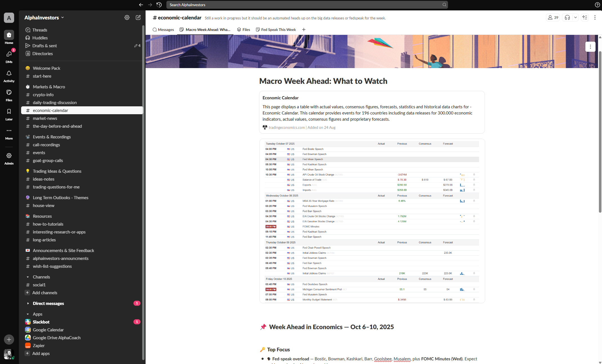The image size is (602, 364).
Task: Open the DMs icon in the sidebar
Action: pos(9,55)
